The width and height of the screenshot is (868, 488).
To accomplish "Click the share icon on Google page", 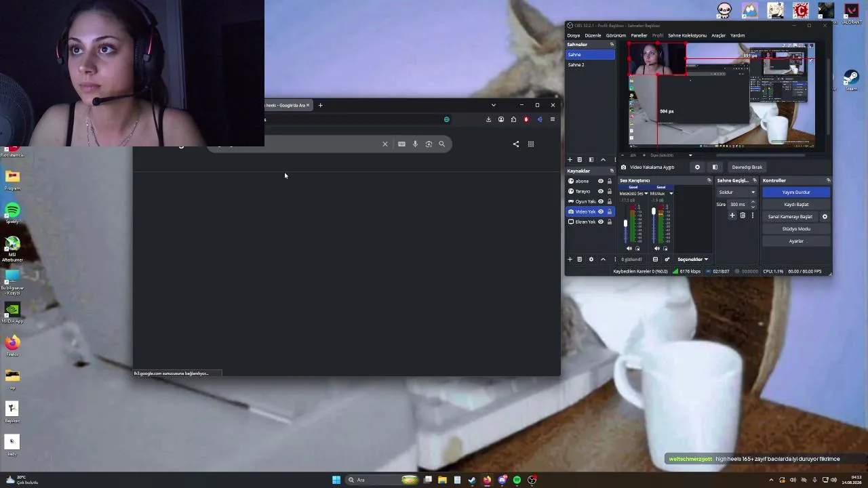I will (516, 144).
